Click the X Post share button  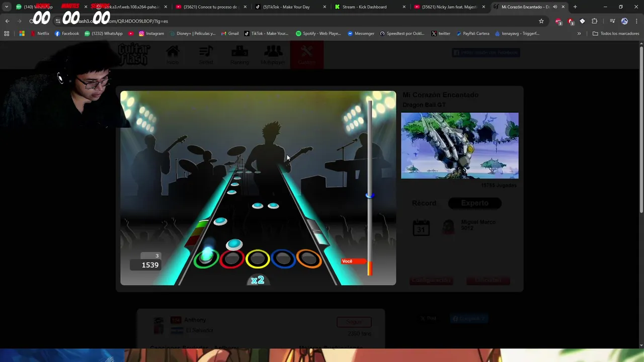[429, 318]
